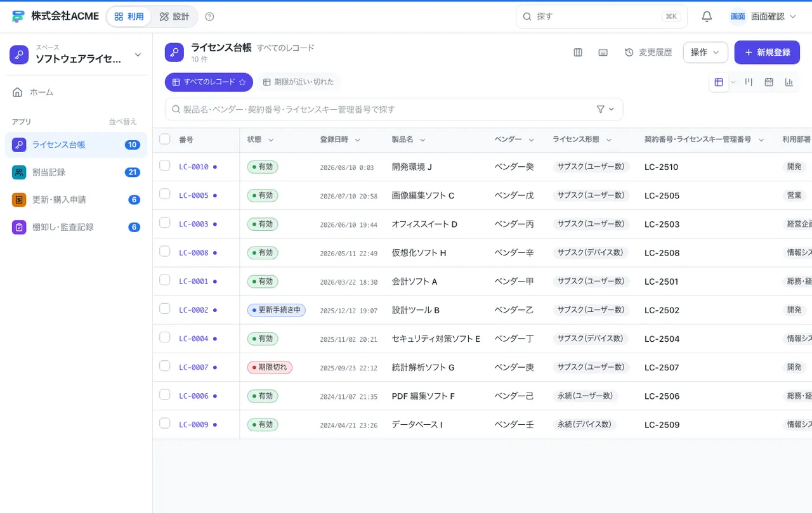
Task: Switch to kanban board view icon
Action: pos(749,82)
